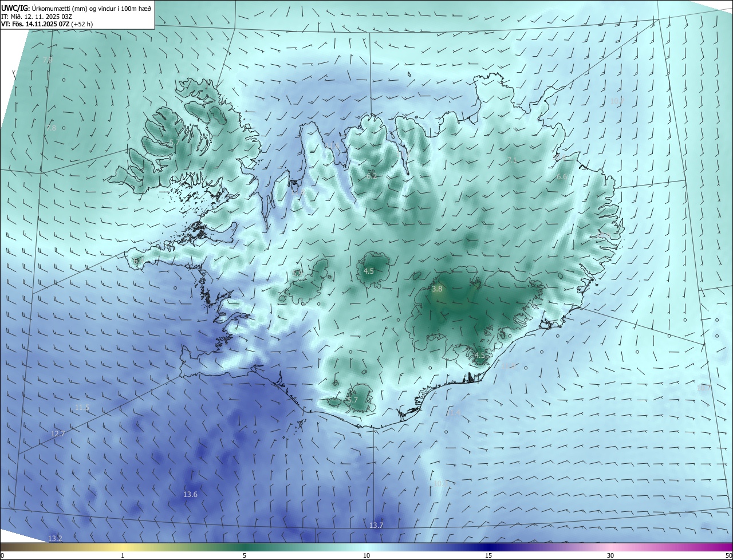
Task: Click the 10 tick label on color scale
Action: tap(366, 555)
